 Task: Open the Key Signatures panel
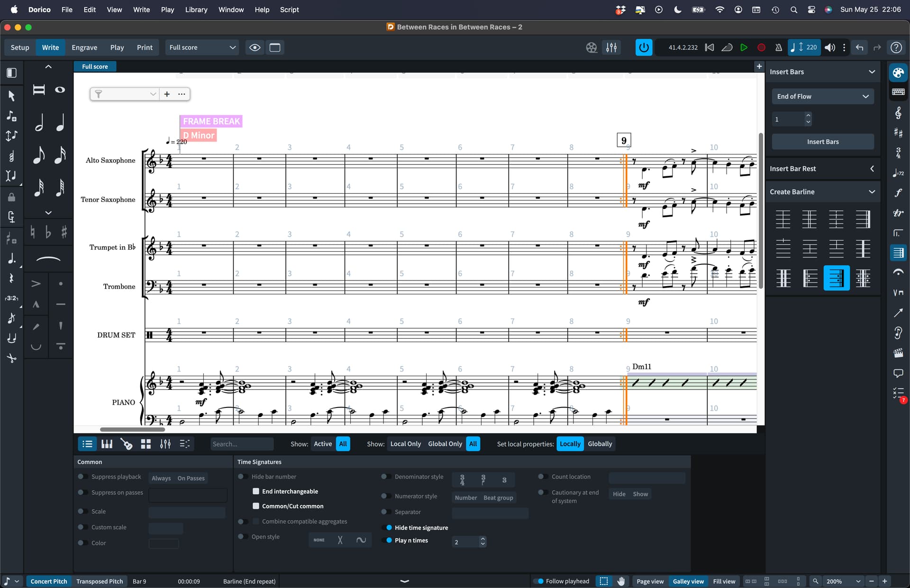click(x=898, y=133)
